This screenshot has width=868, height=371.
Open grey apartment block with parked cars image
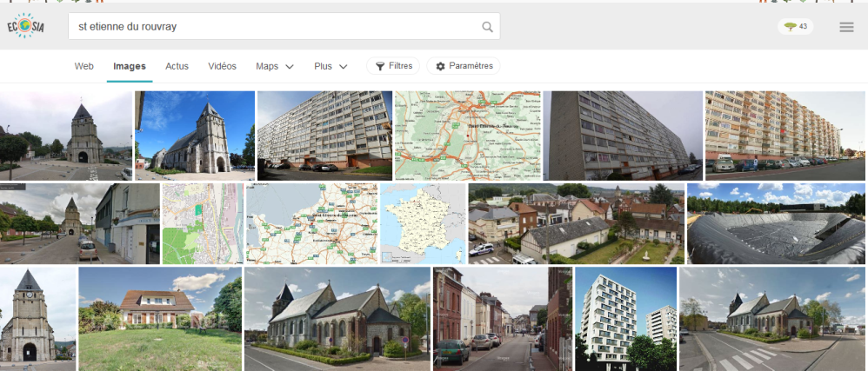point(325,136)
